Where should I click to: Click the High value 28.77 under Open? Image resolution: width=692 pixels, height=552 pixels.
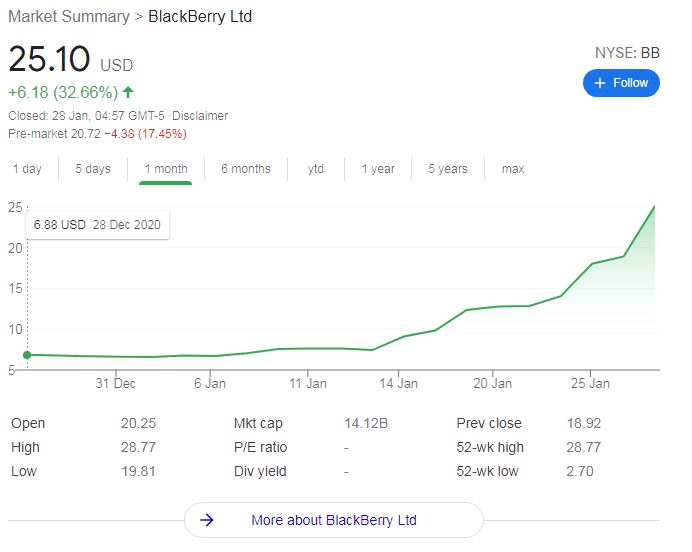point(139,447)
